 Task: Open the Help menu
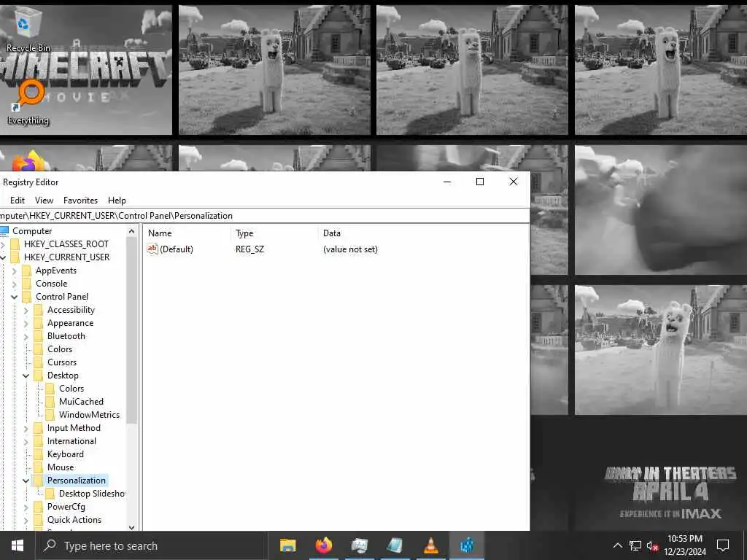click(x=117, y=201)
